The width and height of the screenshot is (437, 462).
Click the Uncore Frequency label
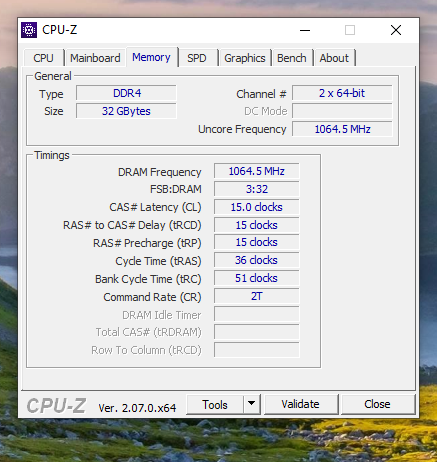242,129
